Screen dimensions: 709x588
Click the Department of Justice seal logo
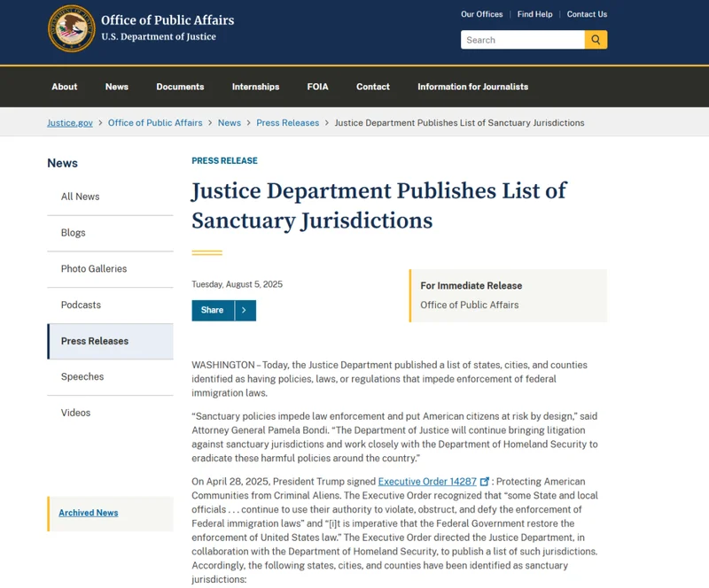pos(71,28)
